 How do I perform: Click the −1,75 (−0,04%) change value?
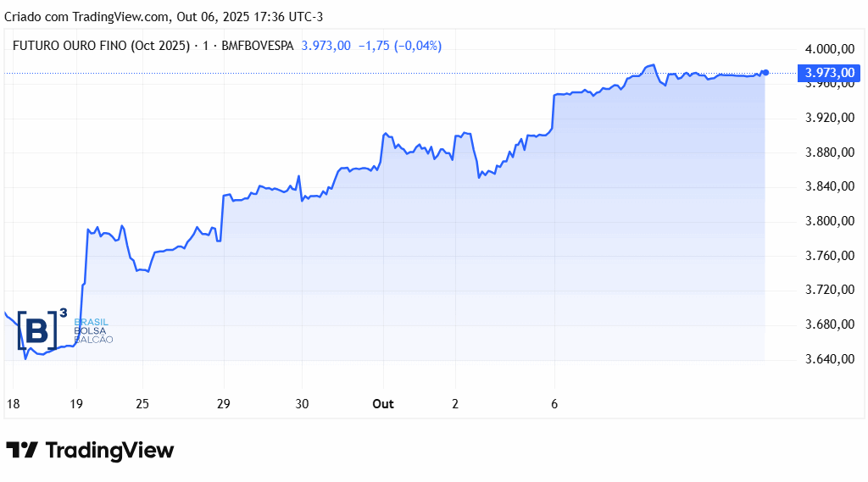tap(399, 46)
